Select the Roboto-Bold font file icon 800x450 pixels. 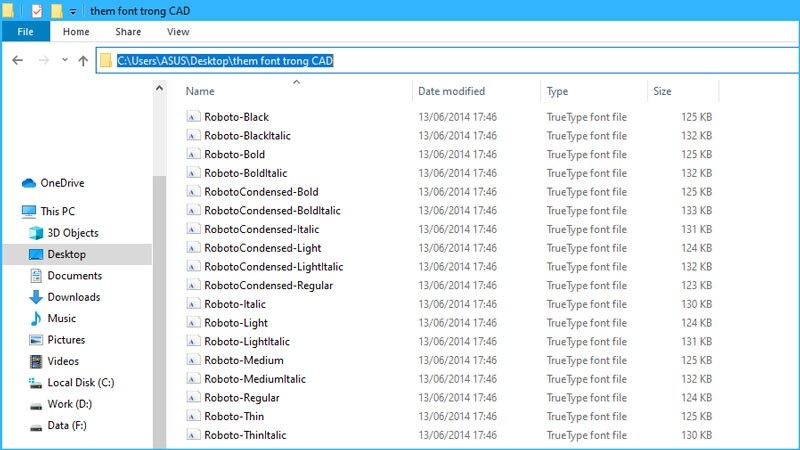coord(192,154)
